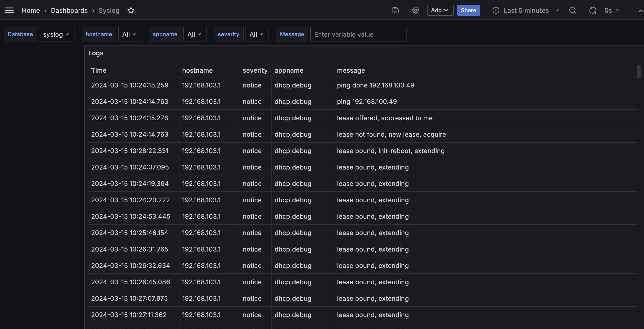Open the hostname All dropdown

tap(129, 34)
